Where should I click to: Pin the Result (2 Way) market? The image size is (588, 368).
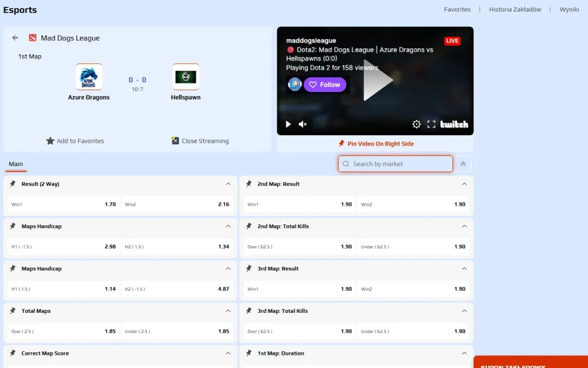click(x=13, y=183)
